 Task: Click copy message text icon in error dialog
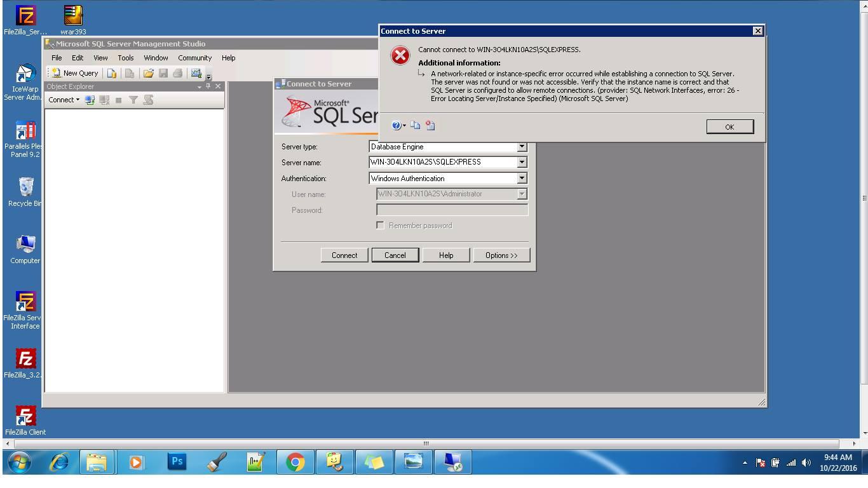click(415, 125)
